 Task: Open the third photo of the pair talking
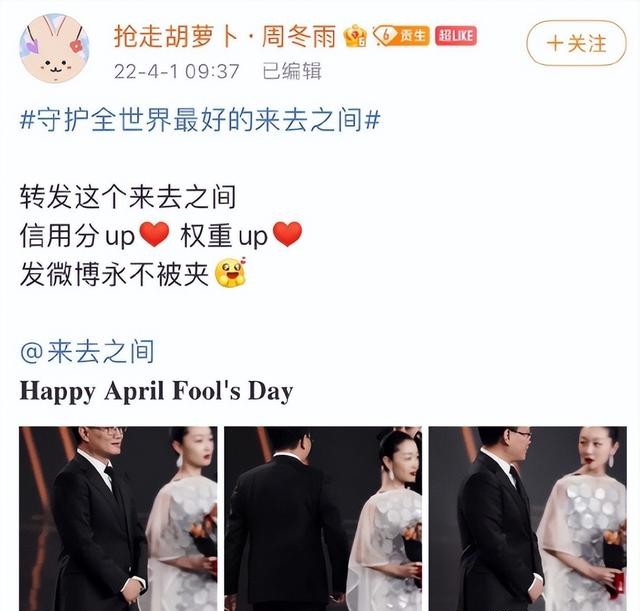point(527,518)
